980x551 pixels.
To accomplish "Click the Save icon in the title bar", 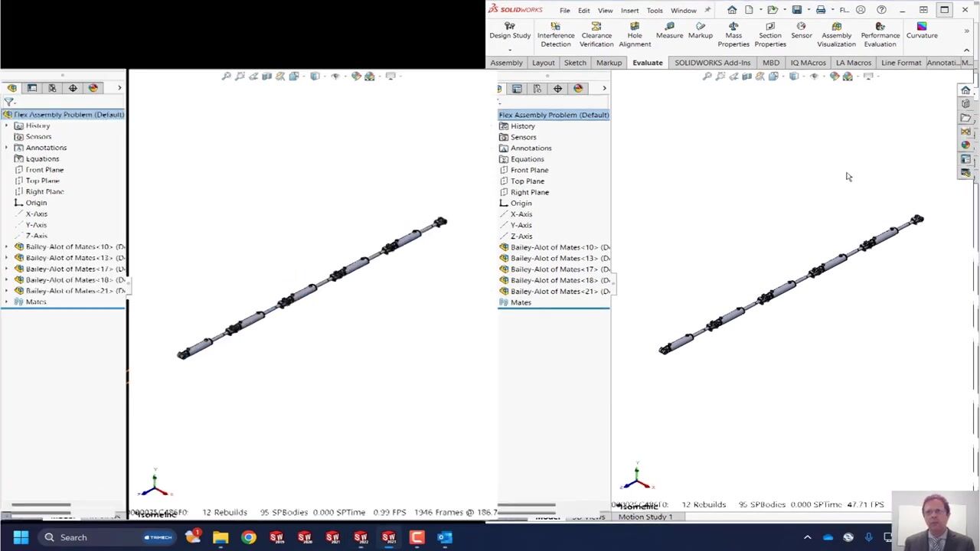I will 797,10.
